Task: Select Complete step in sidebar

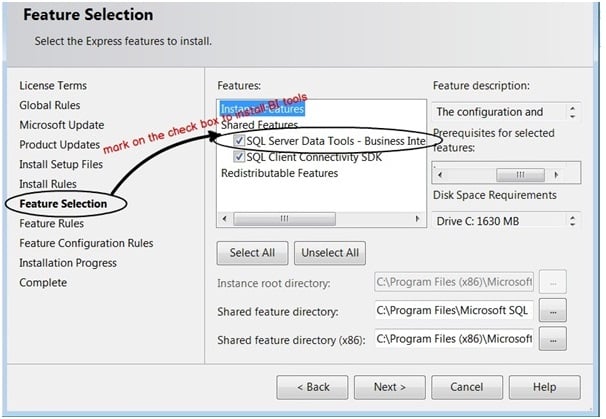Action: point(43,283)
